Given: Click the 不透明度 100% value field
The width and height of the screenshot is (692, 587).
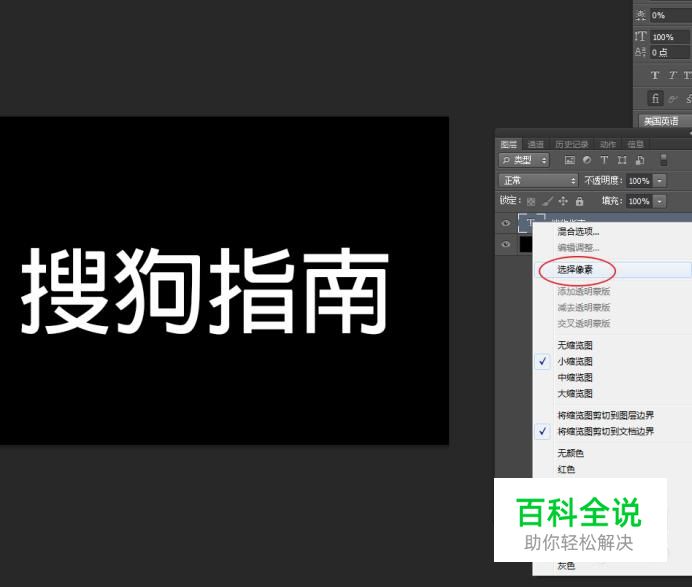Looking at the screenshot, I should click(x=639, y=181).
